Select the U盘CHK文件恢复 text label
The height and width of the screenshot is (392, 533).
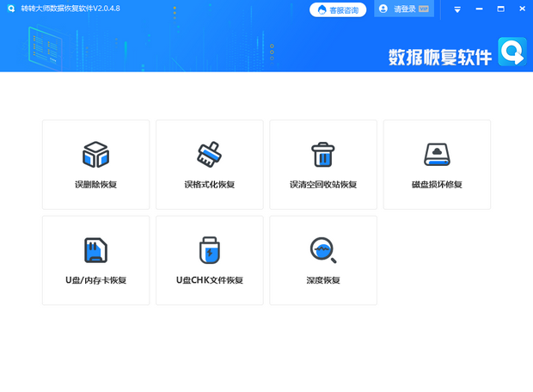point(210,280)
